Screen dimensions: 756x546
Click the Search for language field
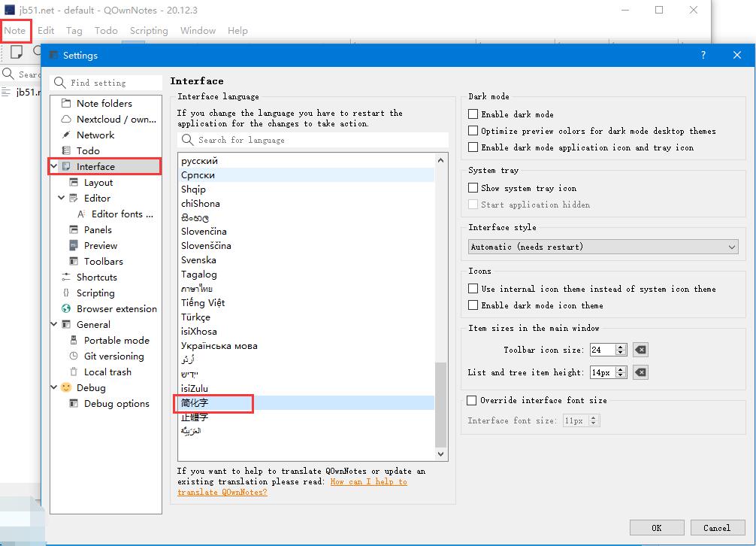click(x=313, y=140)
